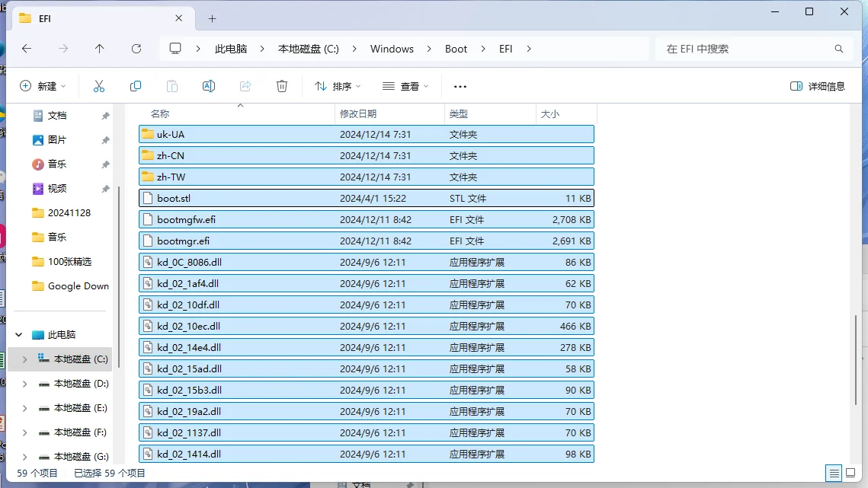Toggle the 详细信息 details pane
Screen dimensions: 868x488
tap(818, 86)
